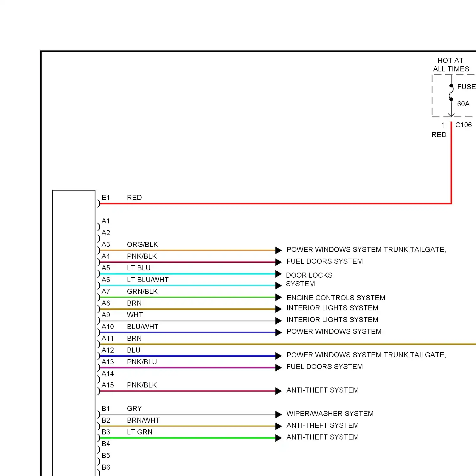Select ANTI-THEFT SYSTEM on the B2 line
Viewport: 476px width, 476px height.
[323, 425]
